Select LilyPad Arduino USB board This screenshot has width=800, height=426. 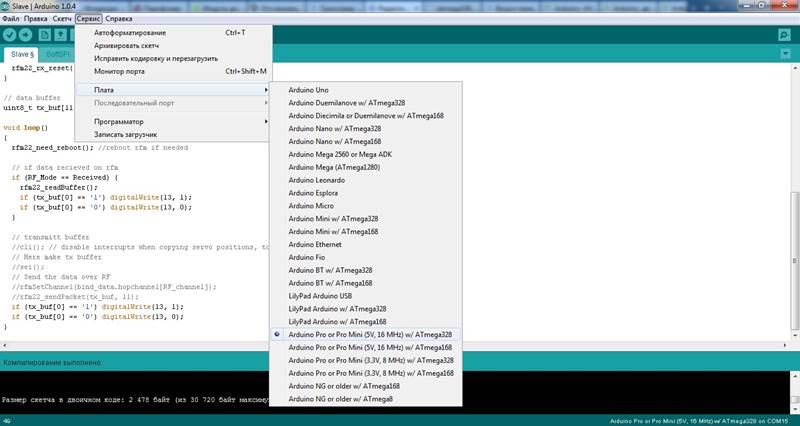point(366,296)
